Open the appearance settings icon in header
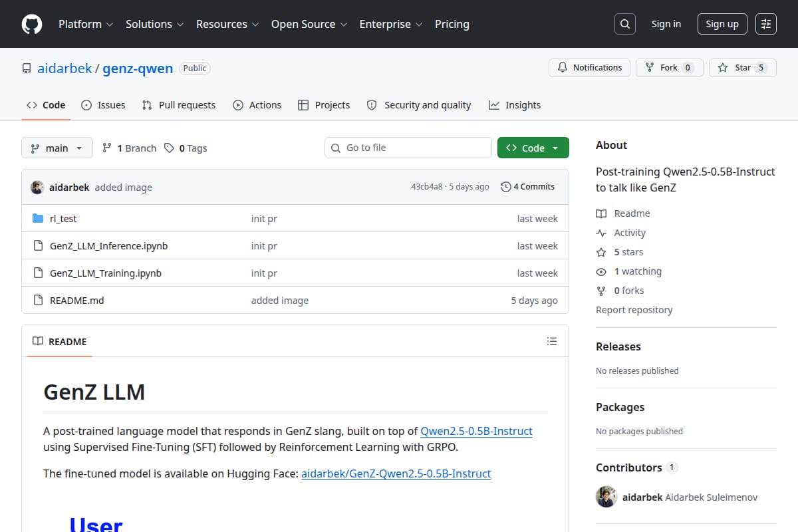The width and height of the screenshot is (798, 532). coord(766,24)
